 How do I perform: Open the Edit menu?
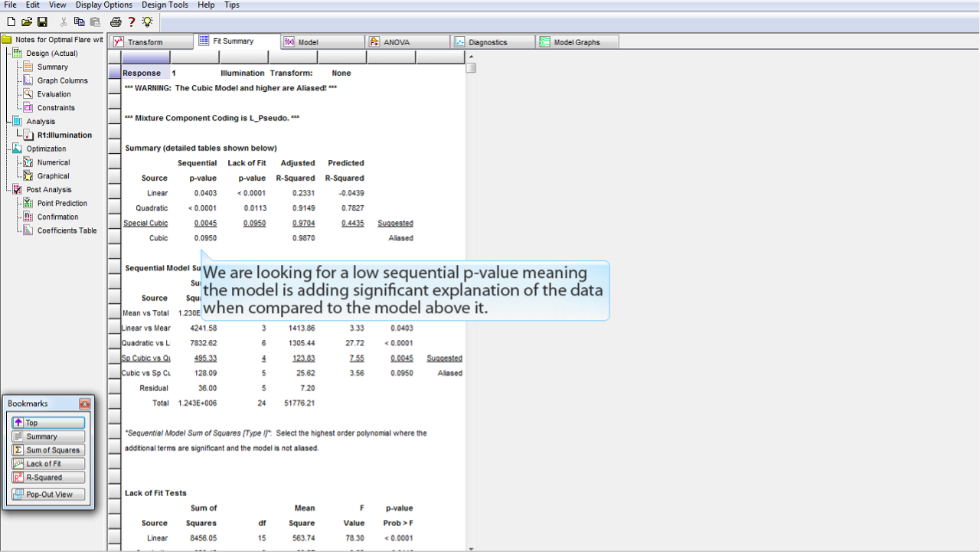pyautogui.click(x=33, y=5)
